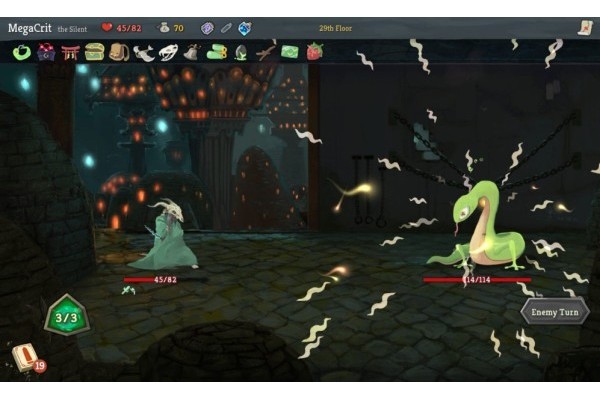Click the red Torii gate relic

(x=70, y=52)
